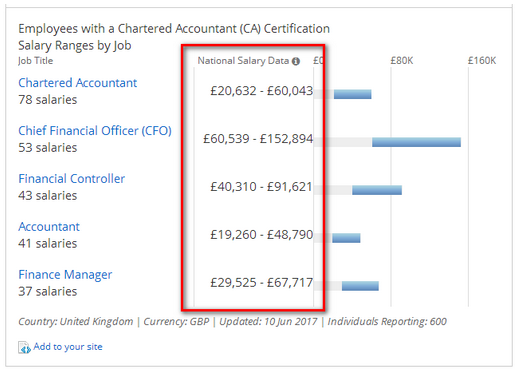Click the National Salary Data column header
Screen dimensions: 517x373
tap(243, 61)
